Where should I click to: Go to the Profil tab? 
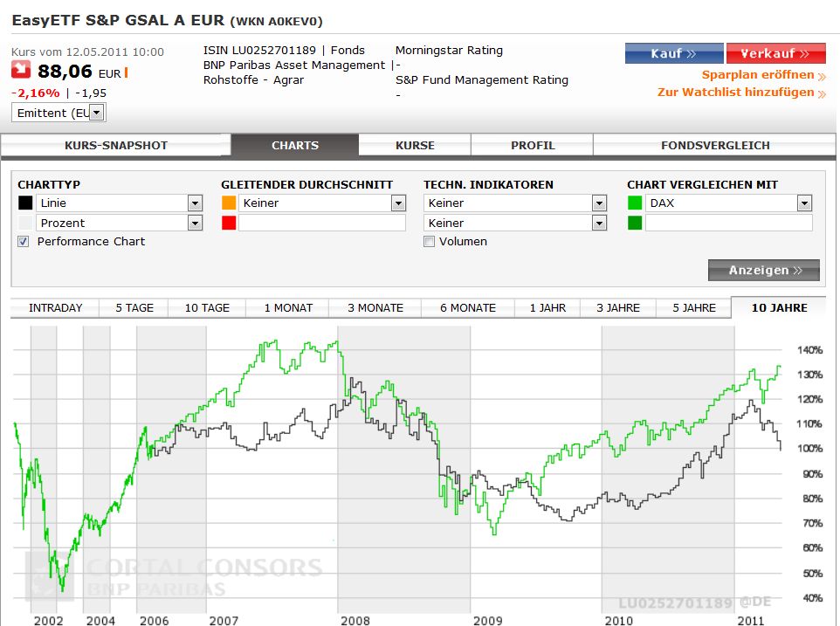click(533, 145)
